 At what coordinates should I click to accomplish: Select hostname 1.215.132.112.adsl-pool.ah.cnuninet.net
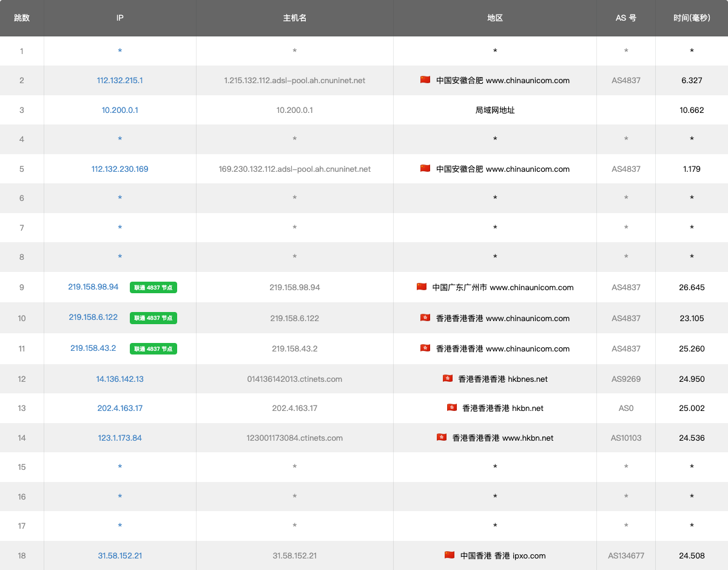[x=295, y=80]
